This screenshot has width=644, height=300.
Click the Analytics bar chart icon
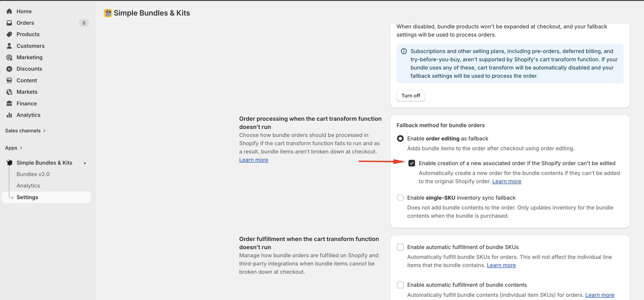click(x=9, y=115)
